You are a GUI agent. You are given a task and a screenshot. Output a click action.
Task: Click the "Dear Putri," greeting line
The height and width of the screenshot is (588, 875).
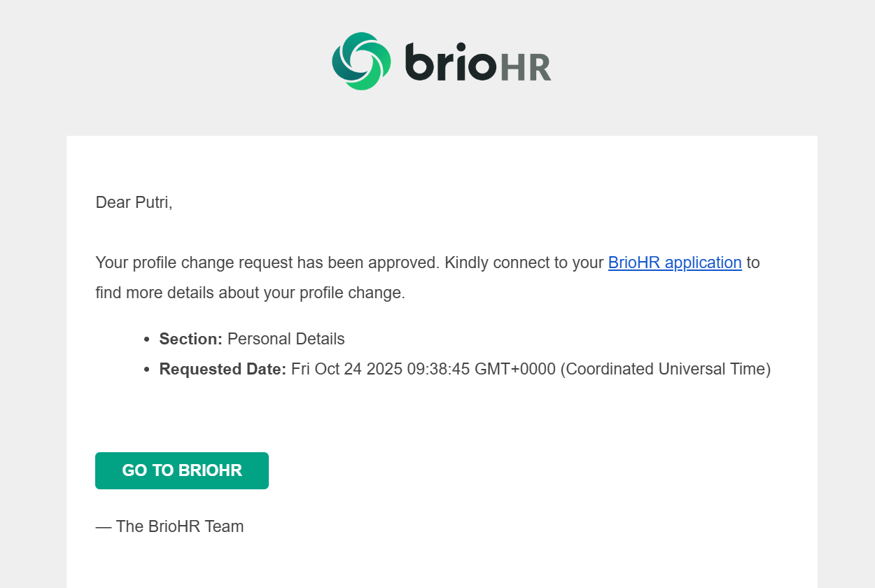[134, 202]
